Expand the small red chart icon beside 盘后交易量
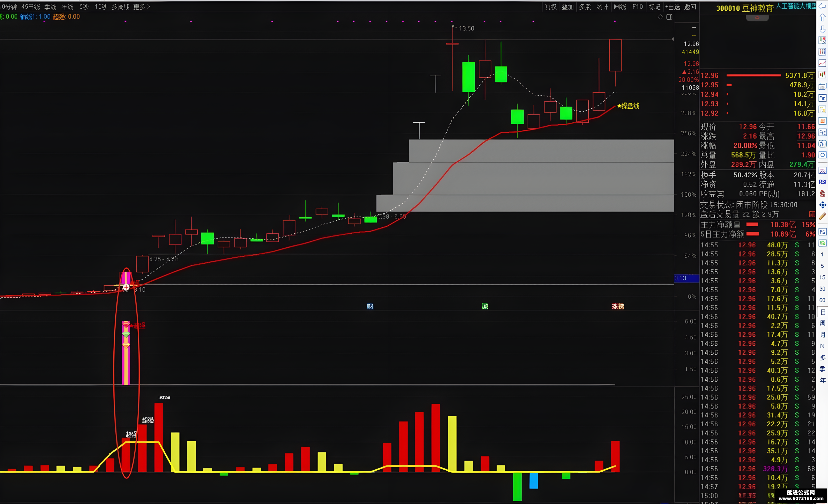 click(811, 214)
